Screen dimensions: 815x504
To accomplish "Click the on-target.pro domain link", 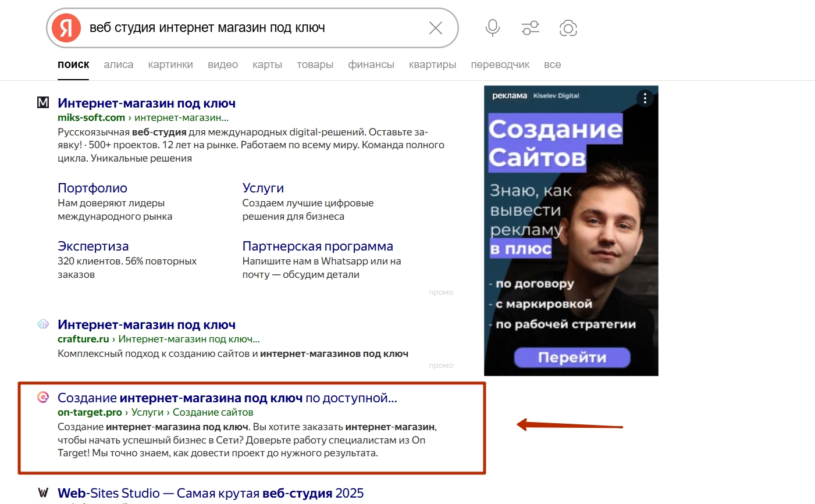I will coord(90,412).
